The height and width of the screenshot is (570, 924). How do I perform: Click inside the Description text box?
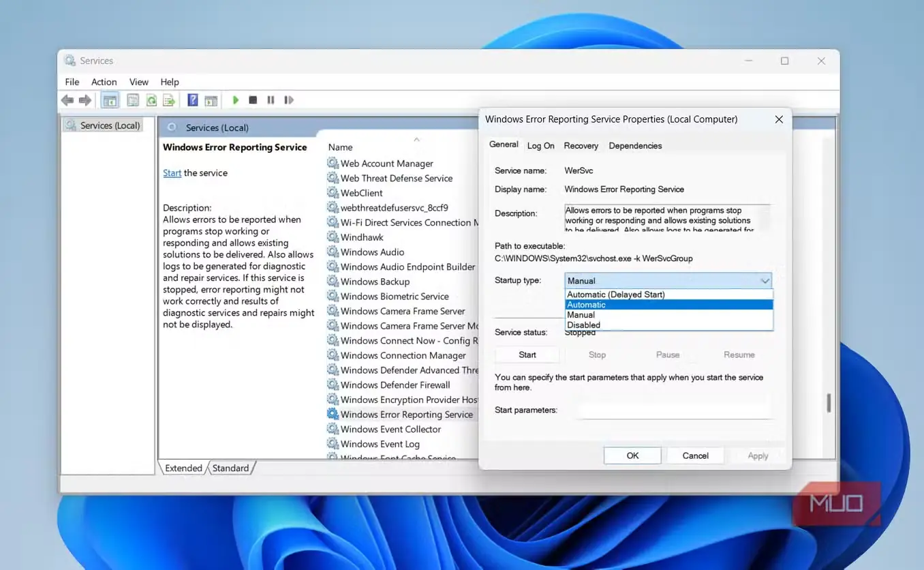[668, 217]
